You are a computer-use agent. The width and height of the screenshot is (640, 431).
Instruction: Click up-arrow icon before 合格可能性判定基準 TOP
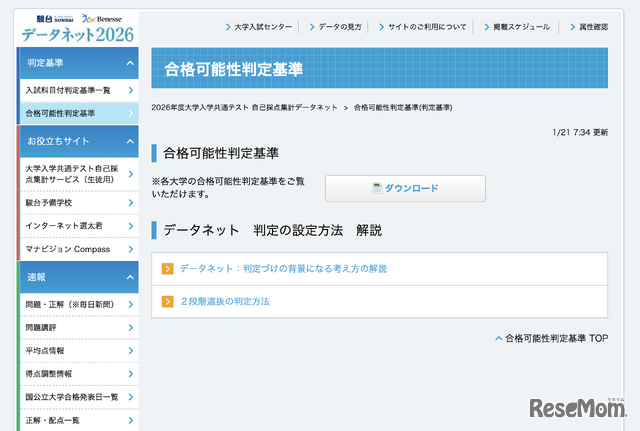tap(498, 338)
